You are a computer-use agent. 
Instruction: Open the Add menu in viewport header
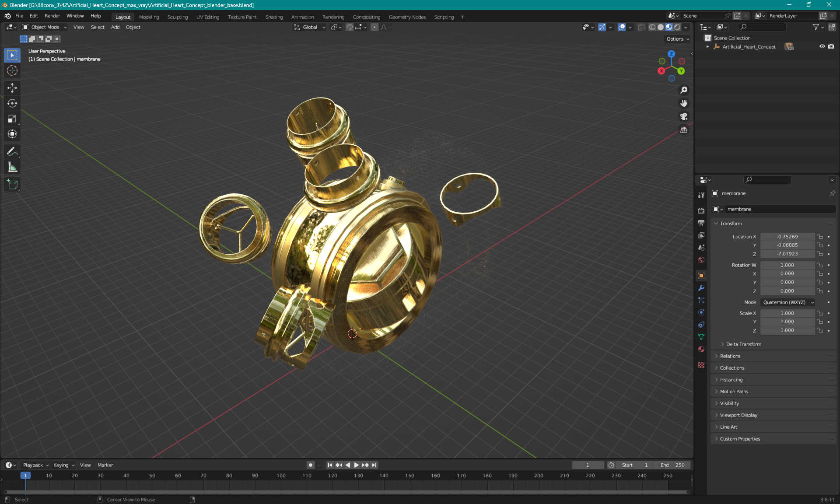tap(115, 27)
